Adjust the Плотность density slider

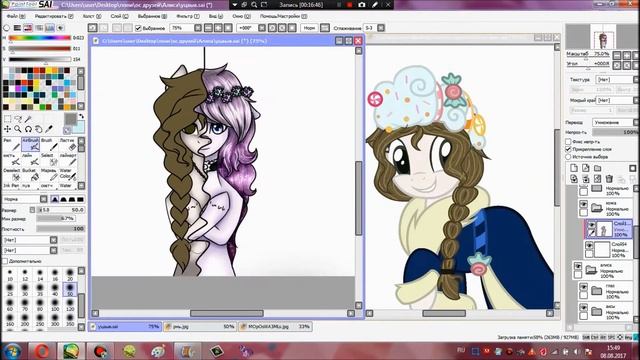click(x=60, y=229)
